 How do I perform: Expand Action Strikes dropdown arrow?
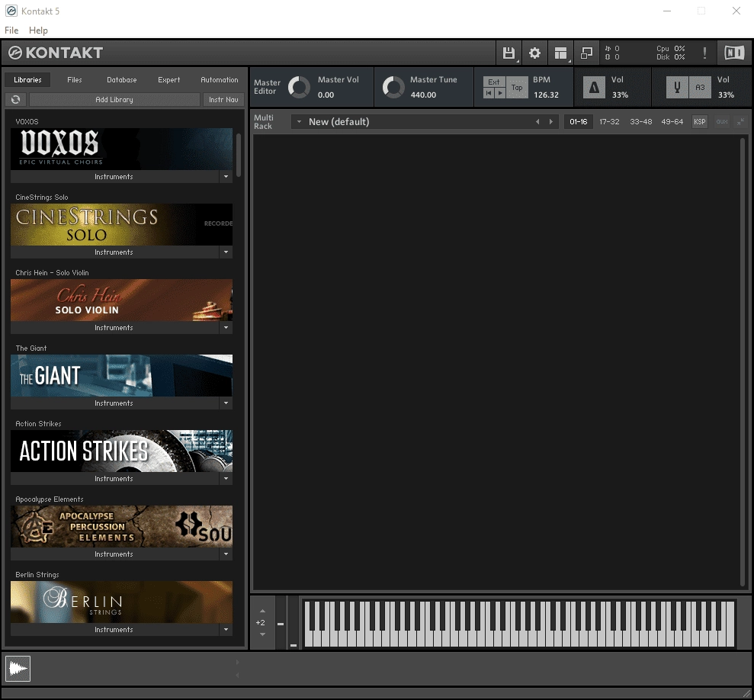226,479
